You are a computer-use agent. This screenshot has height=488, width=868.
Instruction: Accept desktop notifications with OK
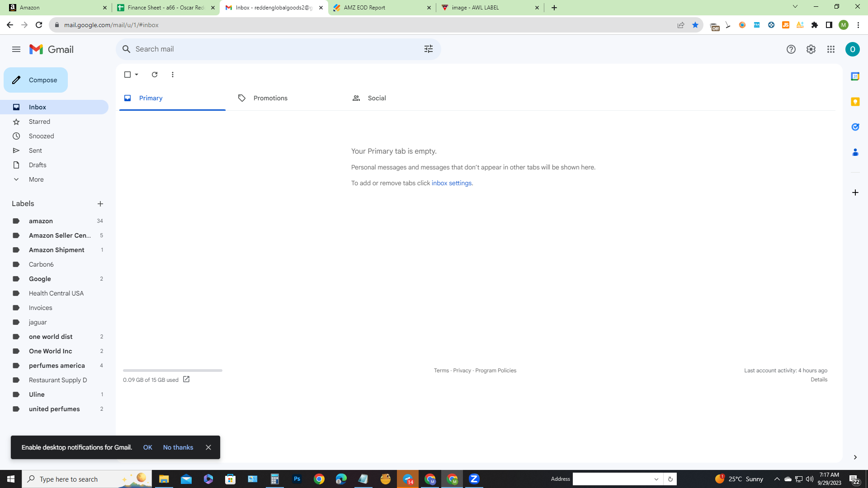click(x=147, y=447)
